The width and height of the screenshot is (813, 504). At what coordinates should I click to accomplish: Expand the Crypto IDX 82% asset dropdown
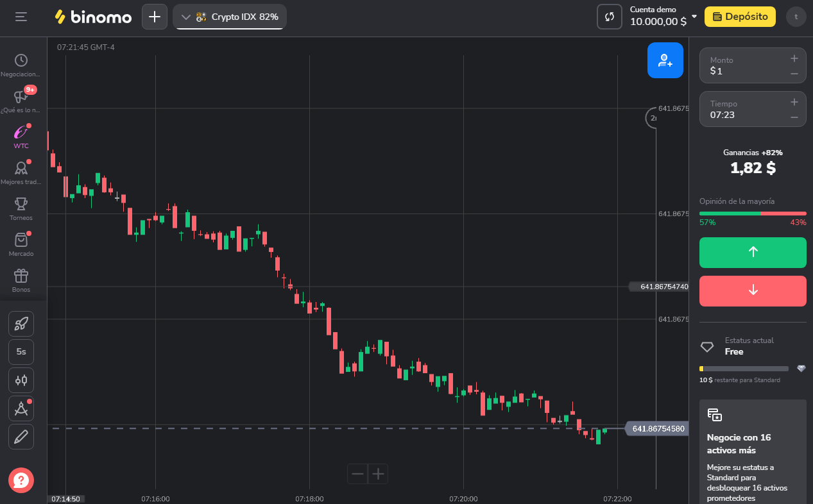(x=230, y=17)
